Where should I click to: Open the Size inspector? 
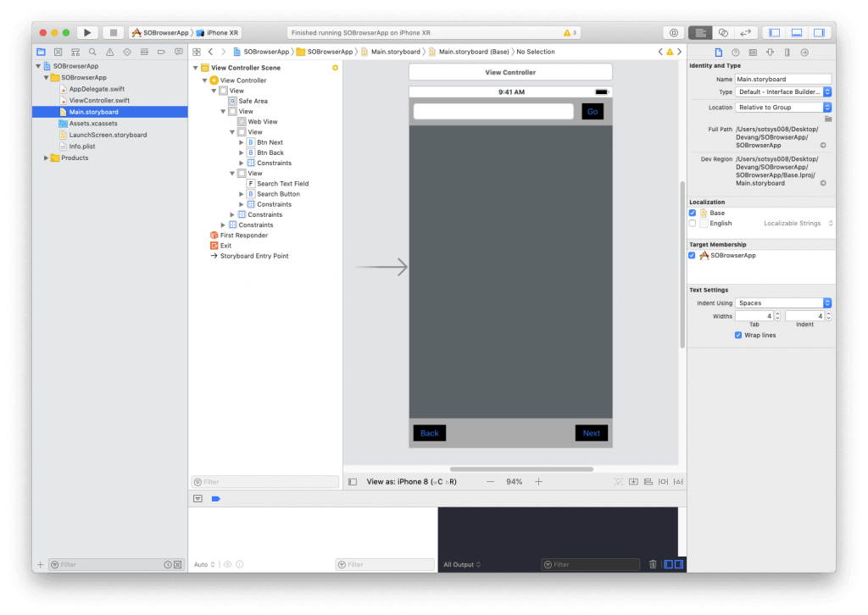click(787, 52)
